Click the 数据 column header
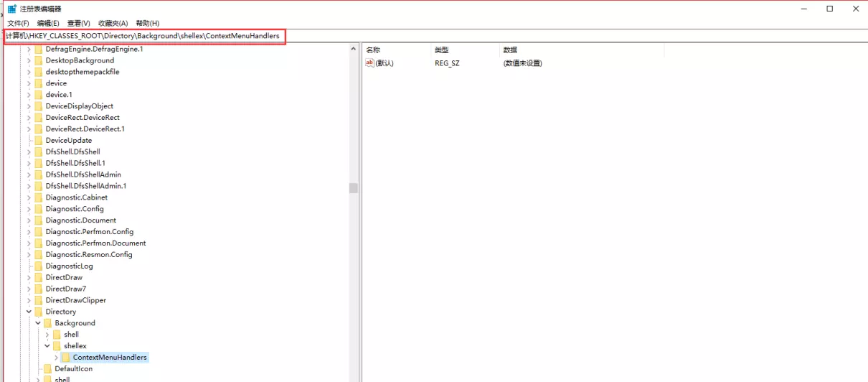Viewport: 868px width, 382px height. (510, 50)
